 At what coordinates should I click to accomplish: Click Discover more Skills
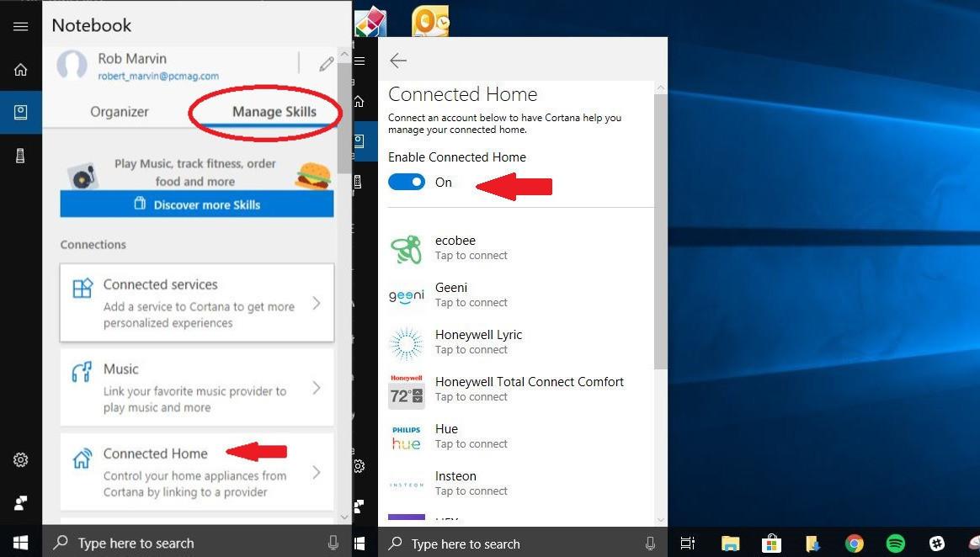point(196,204)
